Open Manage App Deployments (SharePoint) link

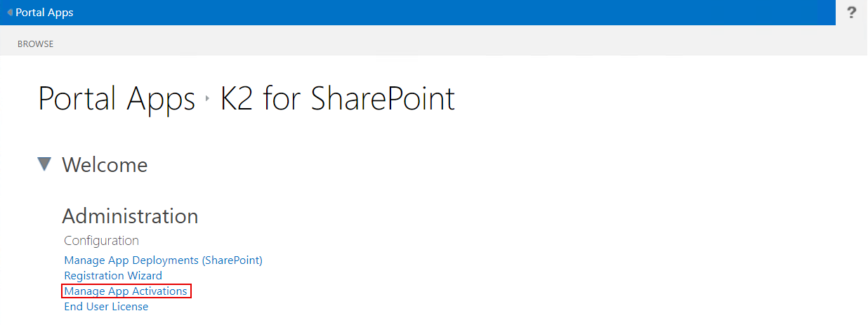[x=163, y=260]
